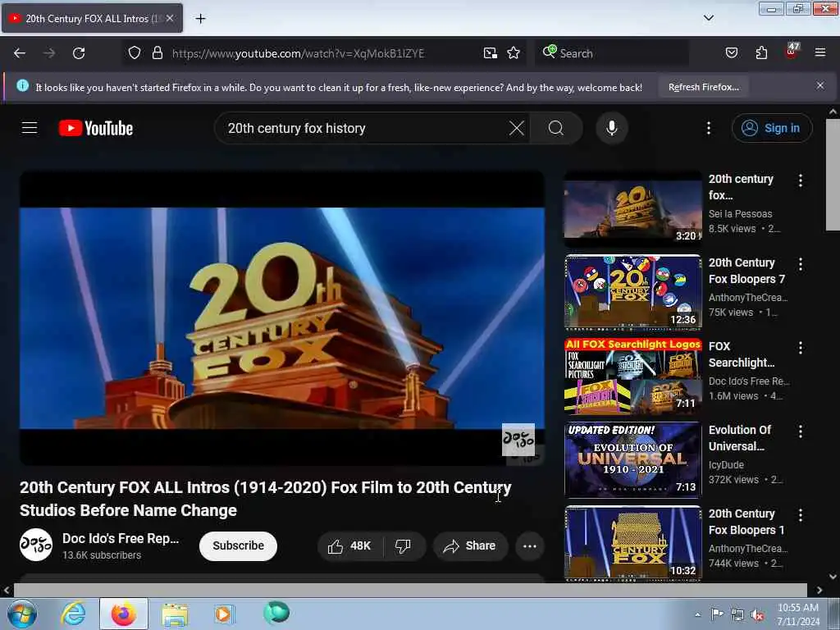The height and width of the screenshot is (630, 840).
Task: Click the vertical page scrollbar thumb
Action: (x=833, y=175)
